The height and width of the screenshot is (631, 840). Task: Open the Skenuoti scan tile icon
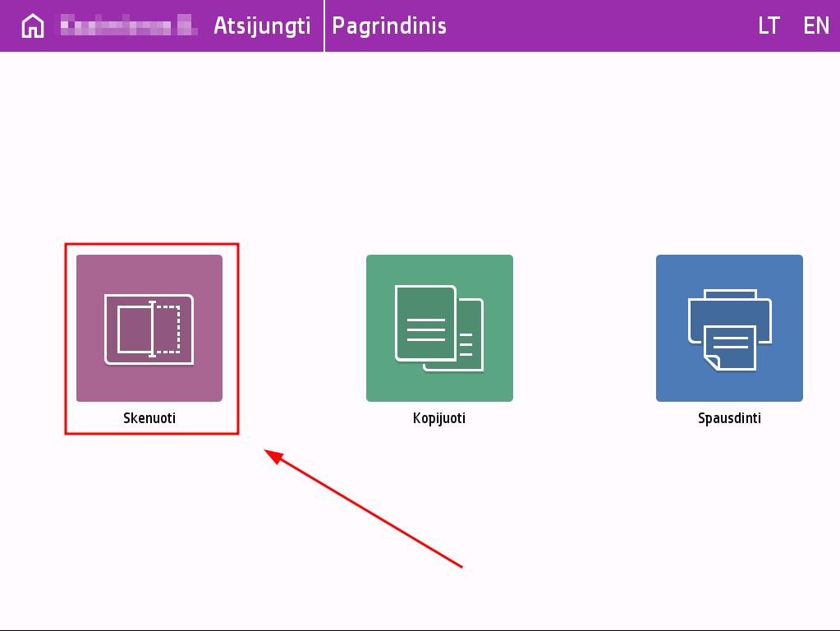pyautogui.click(x=149, y=329)
